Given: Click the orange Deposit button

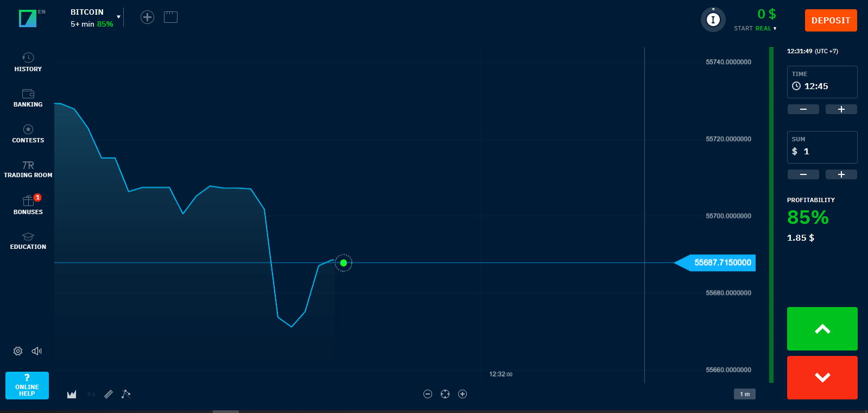Looking at the screenshot, I should click(x=831, y=21).
